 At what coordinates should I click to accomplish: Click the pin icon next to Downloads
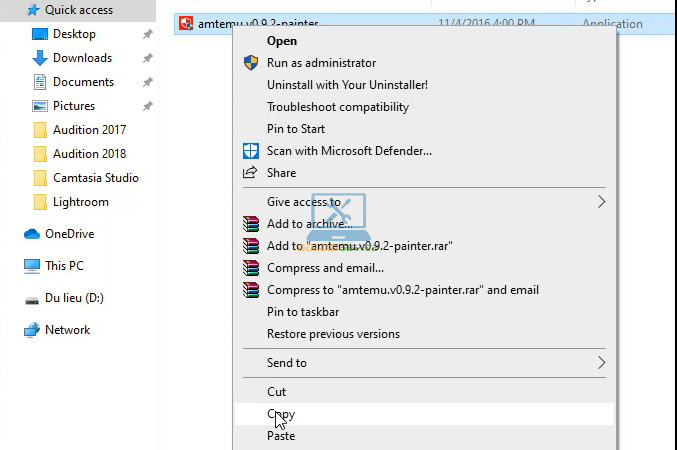(148, 58)
